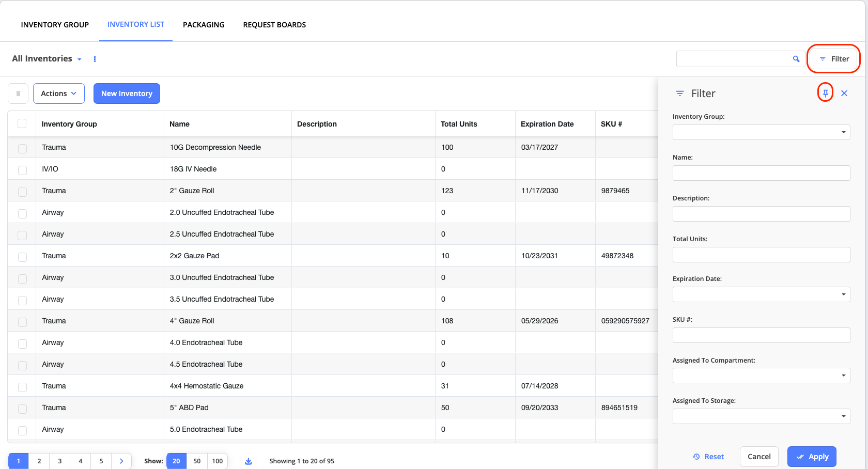The height and width of the screenshot is (469, 868).
Task: Show 20 items per page
Action: tap(176, 461)
